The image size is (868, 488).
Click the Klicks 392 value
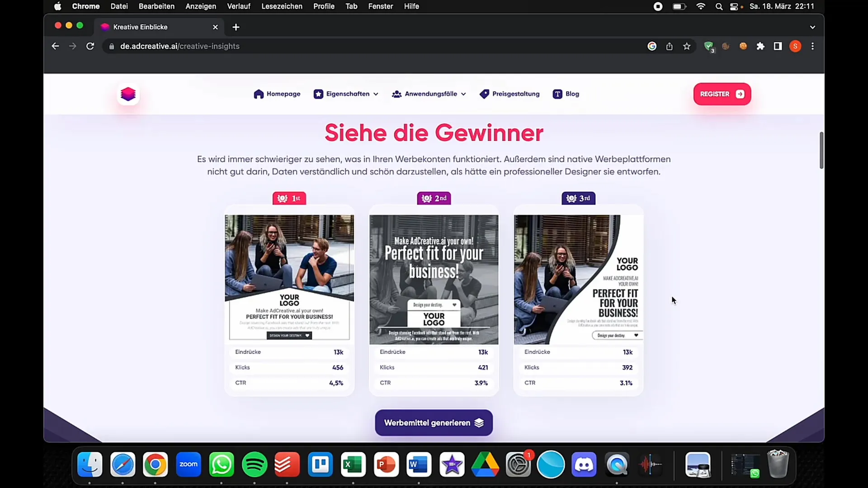point(627,367)
